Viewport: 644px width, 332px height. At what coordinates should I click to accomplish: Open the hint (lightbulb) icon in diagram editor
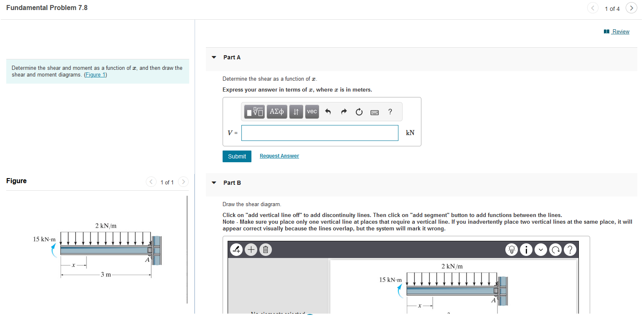coord(512,250)
